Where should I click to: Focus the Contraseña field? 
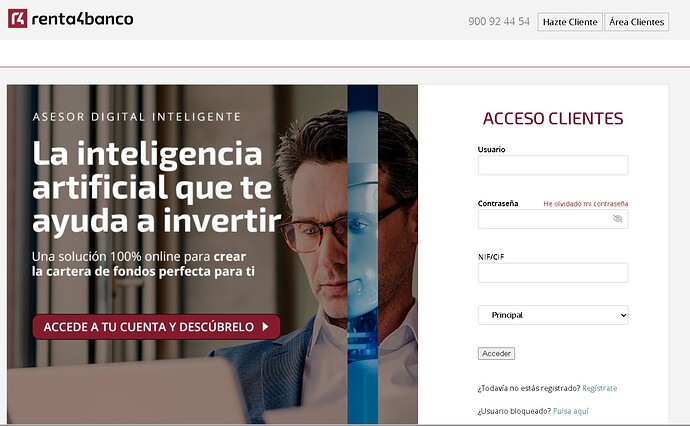pos(553,219)
